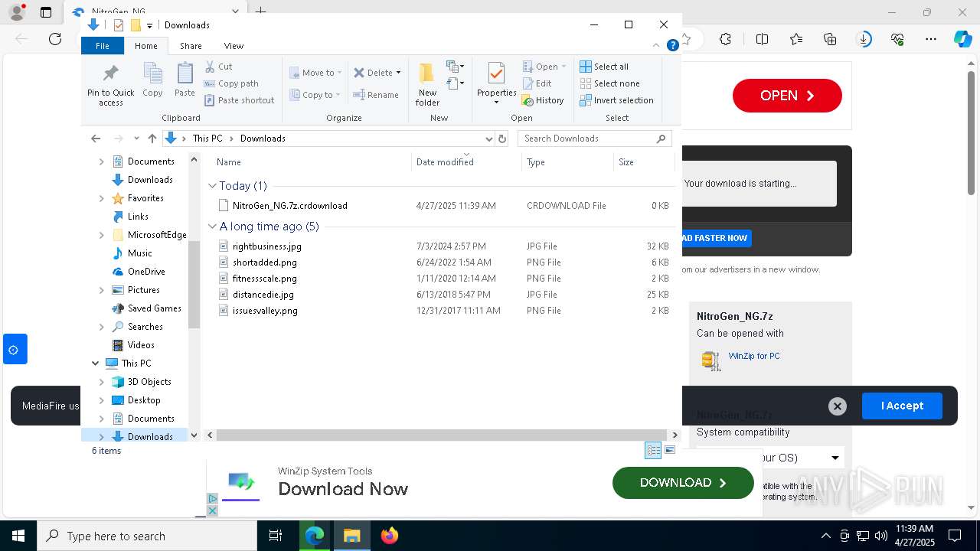
Task: Click the Copy ribbon button
Action: click(152, 80)
